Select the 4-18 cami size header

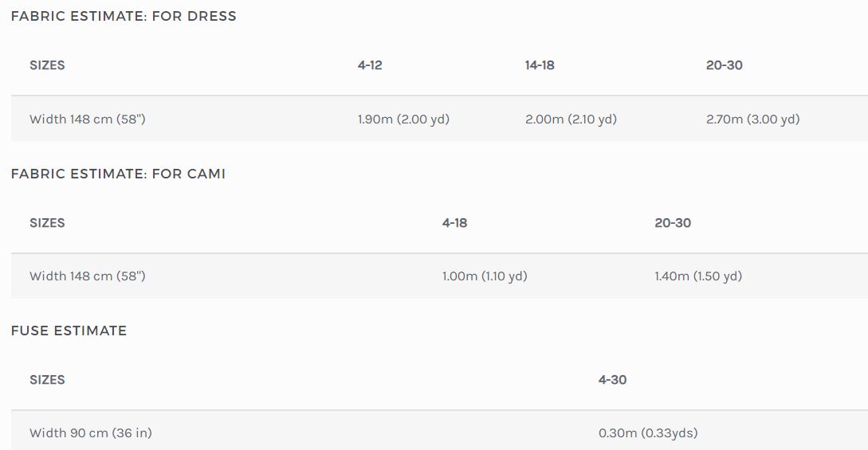454,223
